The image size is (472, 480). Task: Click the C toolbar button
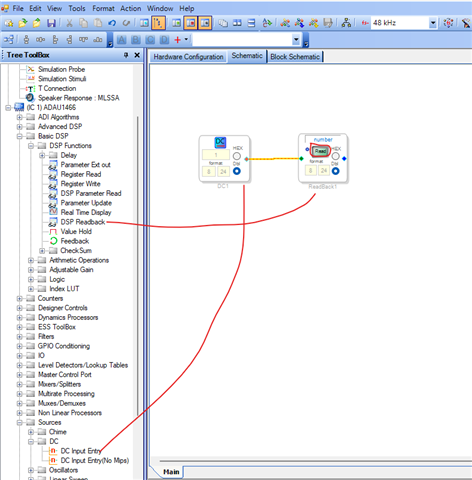pyautogui.click(x=150, y=40)
